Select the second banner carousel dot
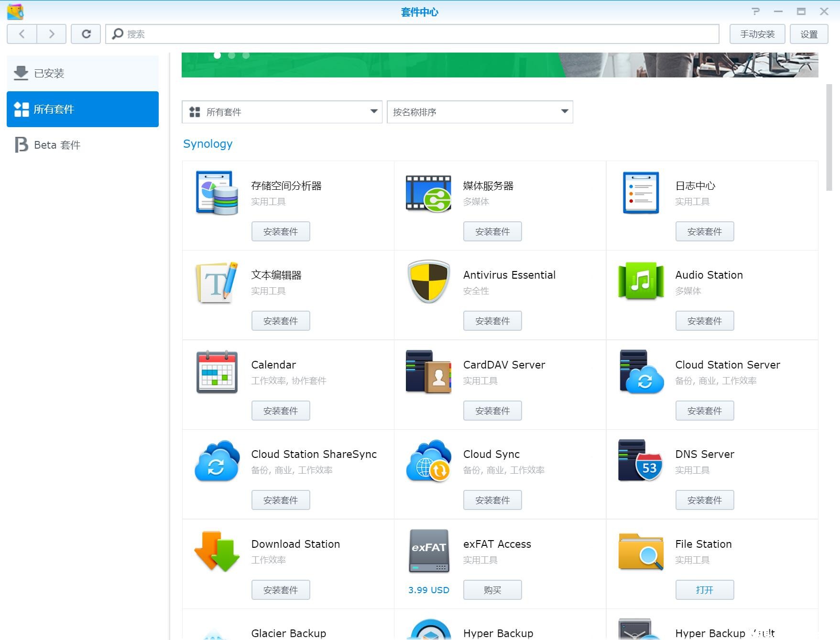This screenshot has height=640, width=840. [x=231, y=55]
